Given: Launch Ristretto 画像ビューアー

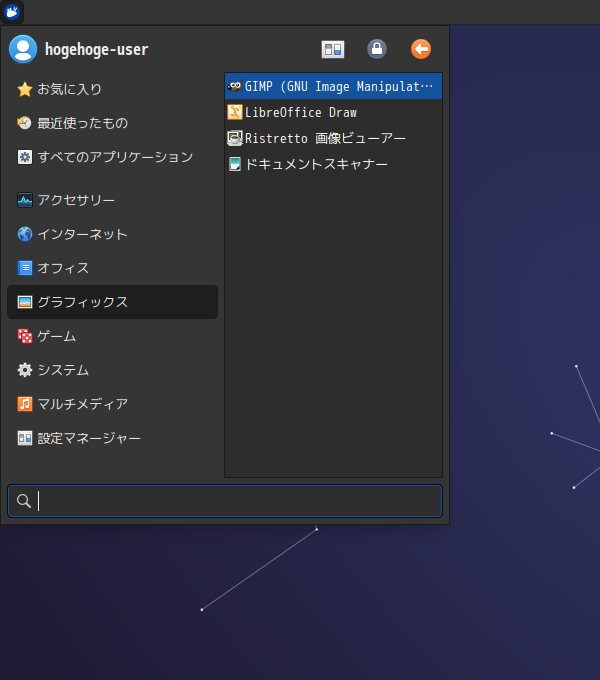Looking at the screenshot, I should point(333,138).
